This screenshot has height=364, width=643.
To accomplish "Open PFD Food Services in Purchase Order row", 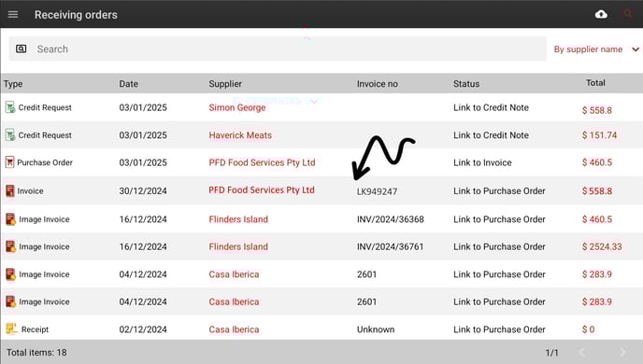I will pyautogui.click(x=262, y=162).
